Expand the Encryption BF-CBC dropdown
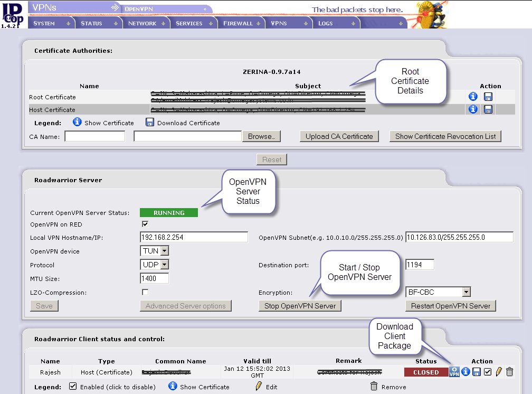This screenshot has width=532, height=394. click(438, 292)
